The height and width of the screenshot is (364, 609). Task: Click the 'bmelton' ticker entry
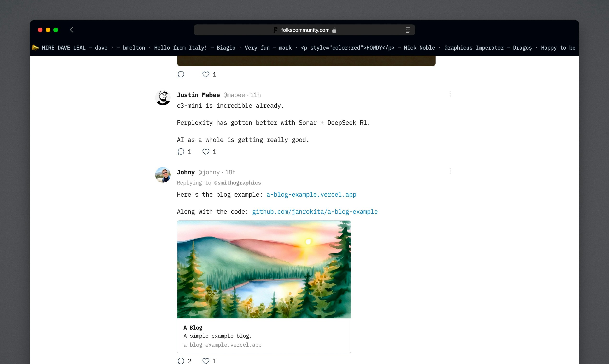(134, 48)
